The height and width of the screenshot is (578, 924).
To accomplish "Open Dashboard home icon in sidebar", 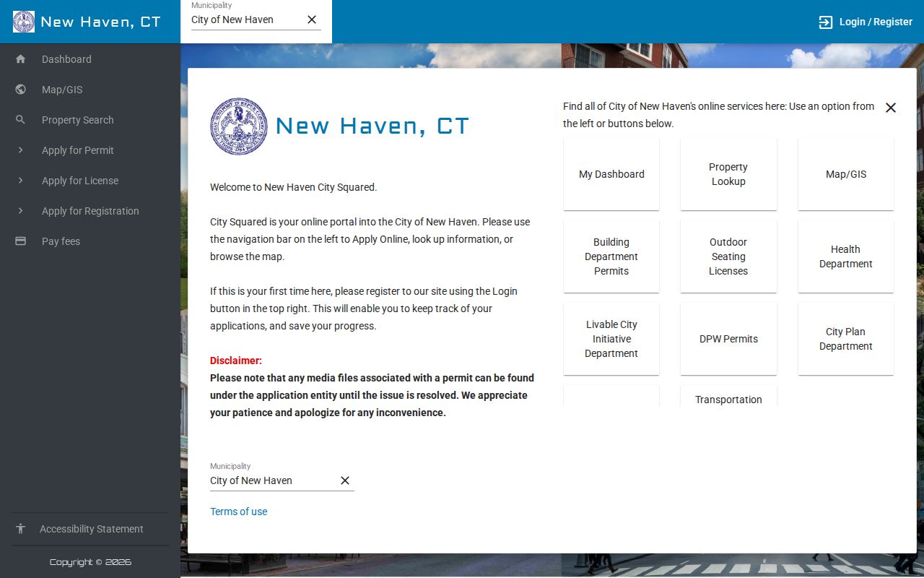I will [x=20, y=59].
